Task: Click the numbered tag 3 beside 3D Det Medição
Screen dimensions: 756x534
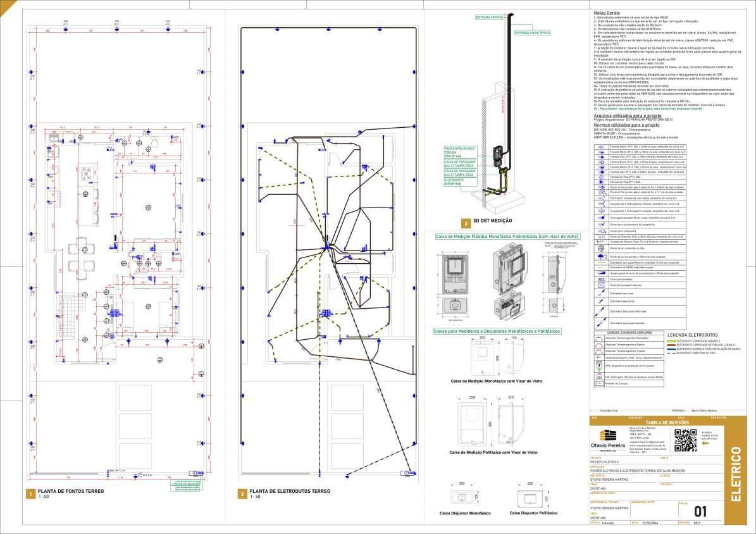Action: [x=466, y=223]
